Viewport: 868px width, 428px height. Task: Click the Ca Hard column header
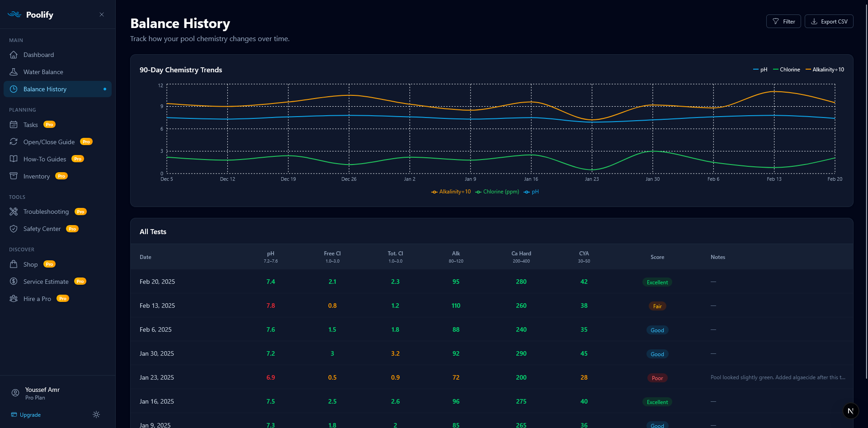point(521,257)
